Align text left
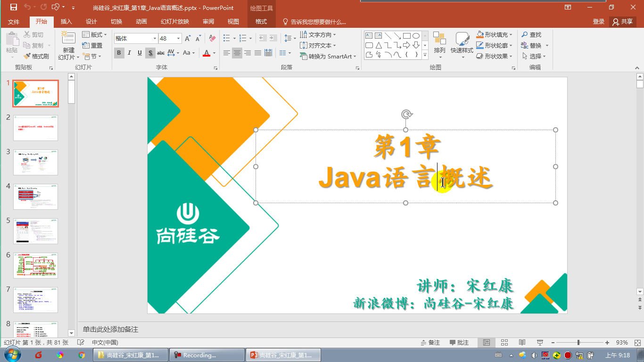 tap(227, 53)
